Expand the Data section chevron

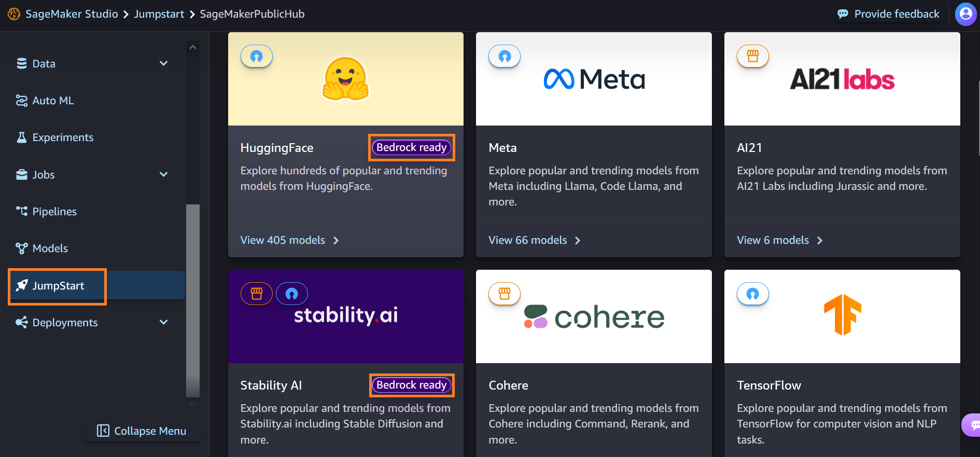[164, 63]
